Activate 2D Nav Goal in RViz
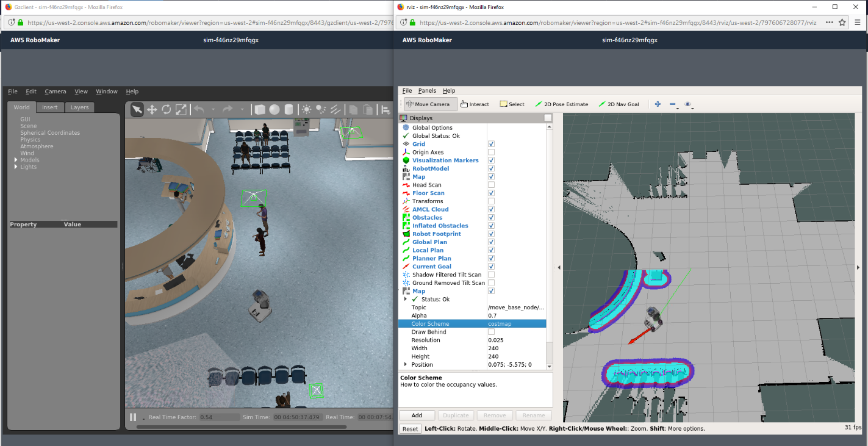The height and width of the screenshot is (446, 868). tap(619, 104)
